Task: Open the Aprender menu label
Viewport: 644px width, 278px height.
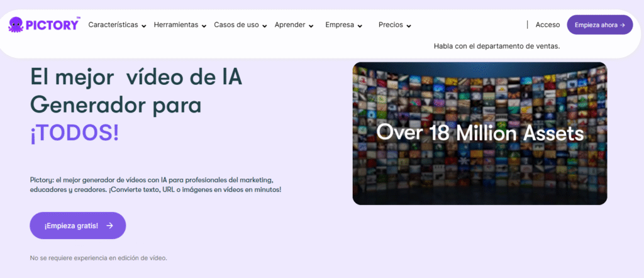Action: click(290, 25)
